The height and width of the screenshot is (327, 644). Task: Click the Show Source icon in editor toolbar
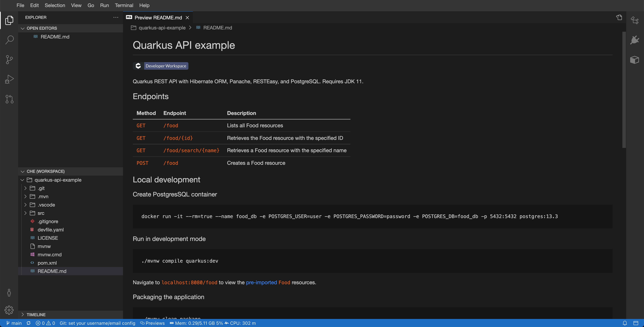619,17
